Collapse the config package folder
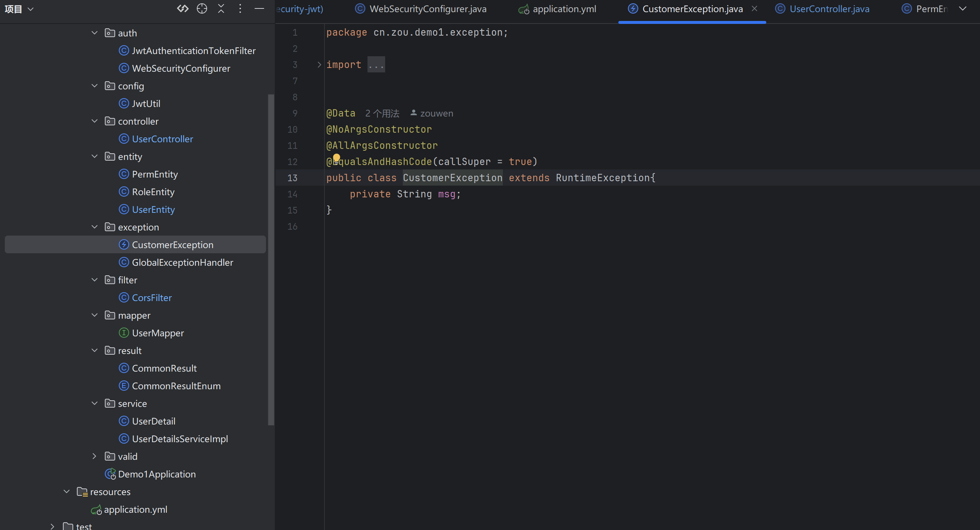This screenshot has height=530, width=980. 94,86
